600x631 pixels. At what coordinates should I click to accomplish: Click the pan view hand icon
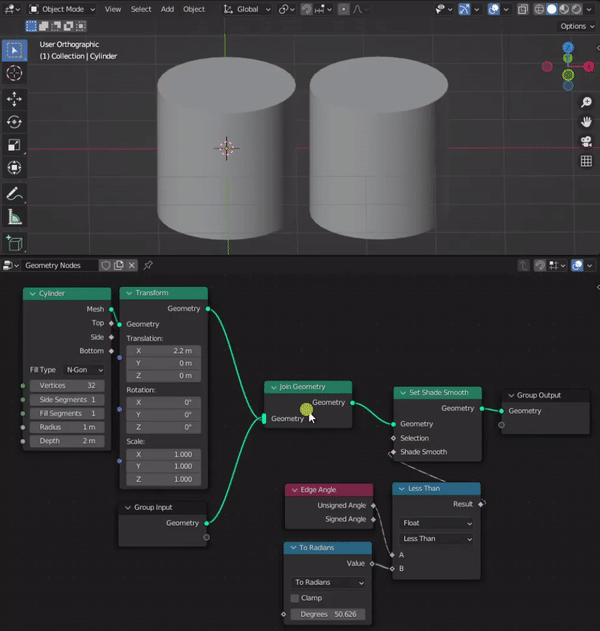tap(586, 122)
